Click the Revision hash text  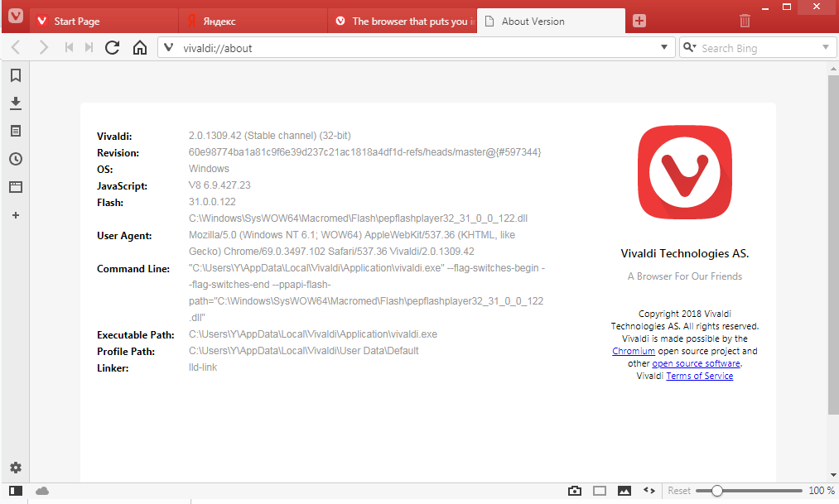coord(365,152)
